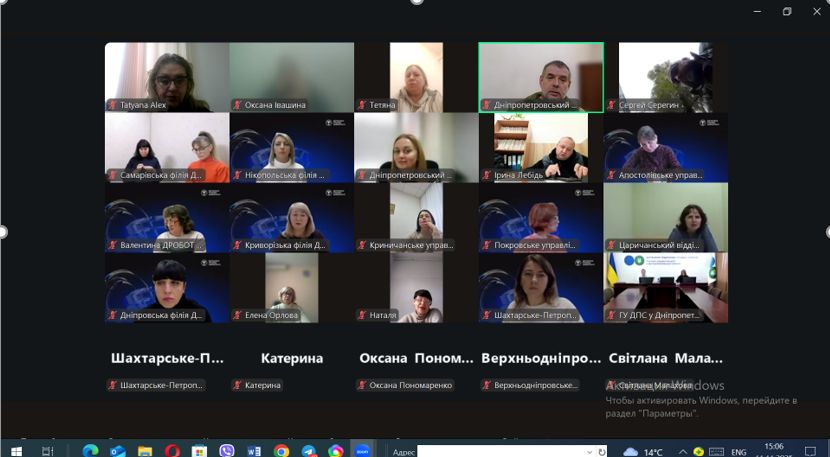Click muted mic icon beside Сергей Серегин

(612, 105)
